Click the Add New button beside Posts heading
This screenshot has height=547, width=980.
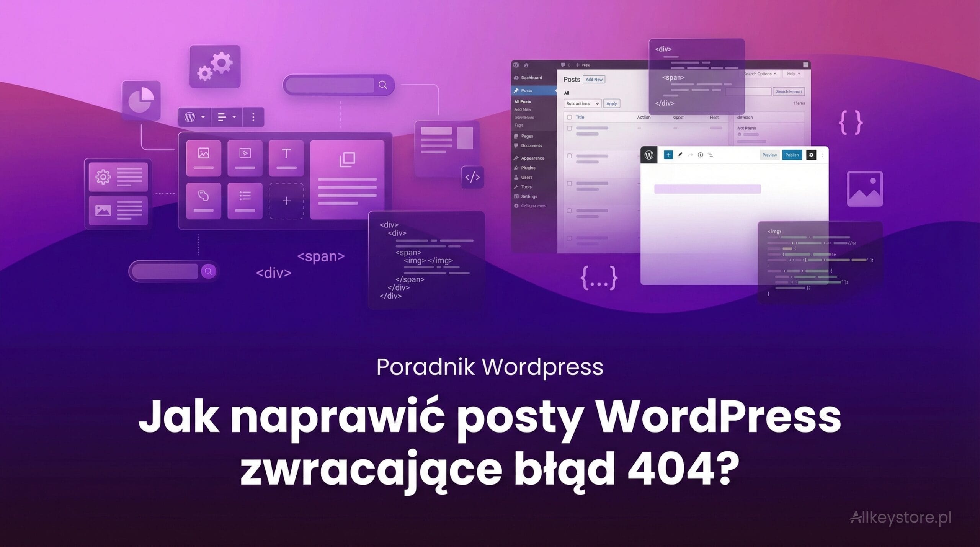click(594, 80)
